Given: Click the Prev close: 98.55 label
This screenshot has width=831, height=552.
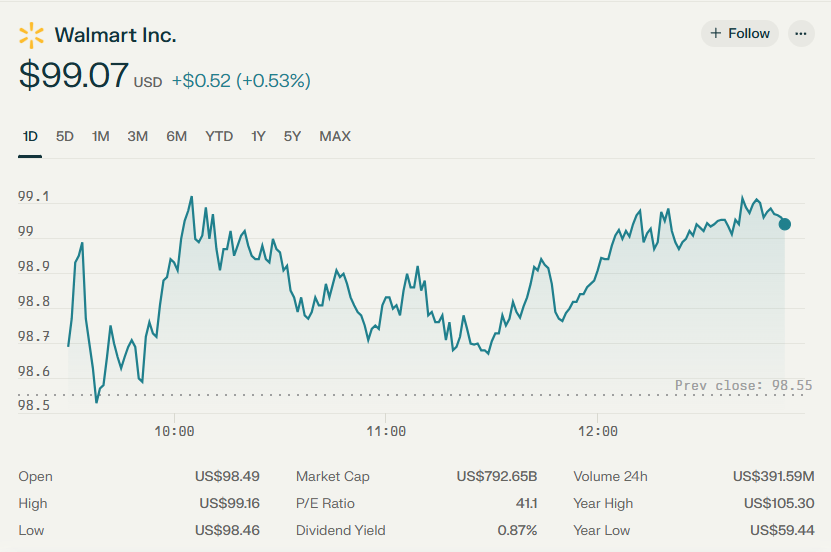Looking at the screenshot, I should coord(744,385).
